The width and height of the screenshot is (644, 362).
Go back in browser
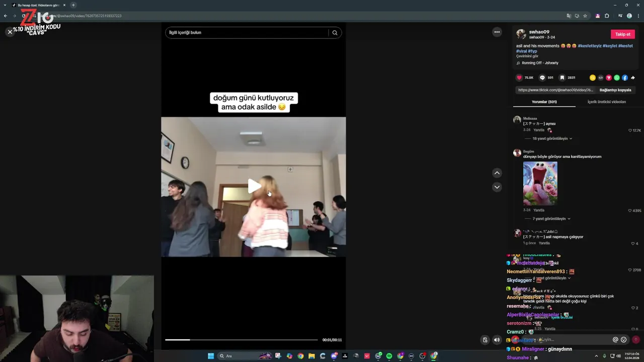[x=6, y=16]
